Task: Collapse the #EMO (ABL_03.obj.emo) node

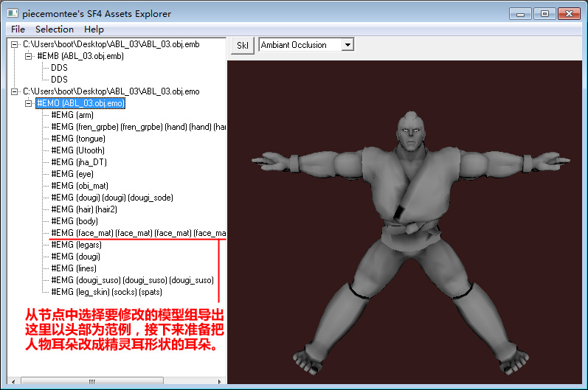Action: (29, 103)
